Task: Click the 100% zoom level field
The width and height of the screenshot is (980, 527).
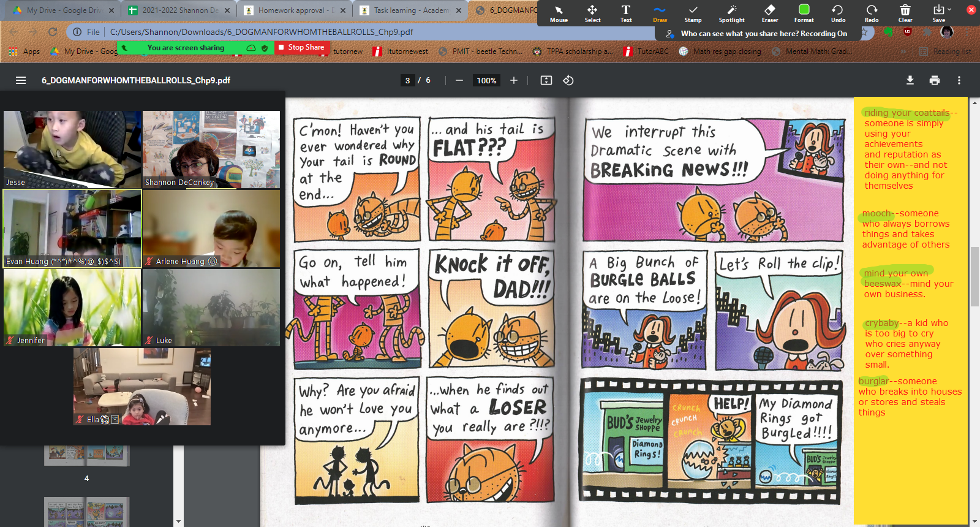Action: pos(487,80)
